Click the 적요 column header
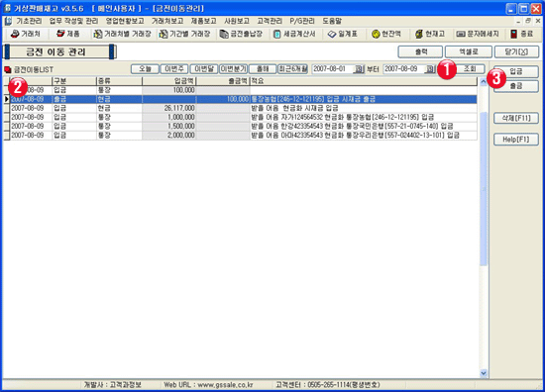Viewport: 545px width, 392px height. click(364, 81)
